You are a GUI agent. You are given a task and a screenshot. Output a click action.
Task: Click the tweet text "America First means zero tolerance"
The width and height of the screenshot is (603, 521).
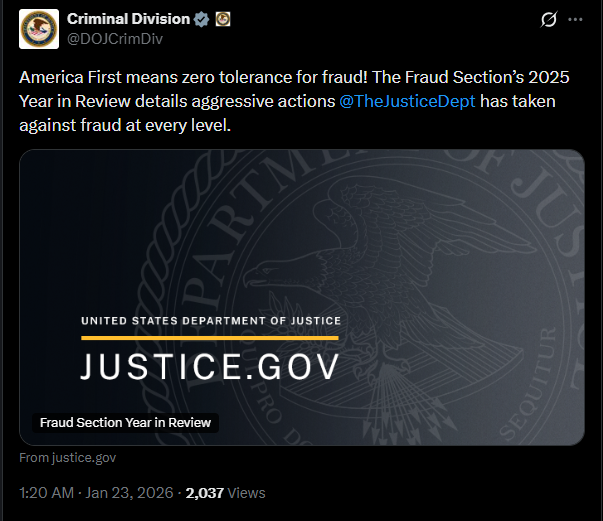tap(150, 79)
